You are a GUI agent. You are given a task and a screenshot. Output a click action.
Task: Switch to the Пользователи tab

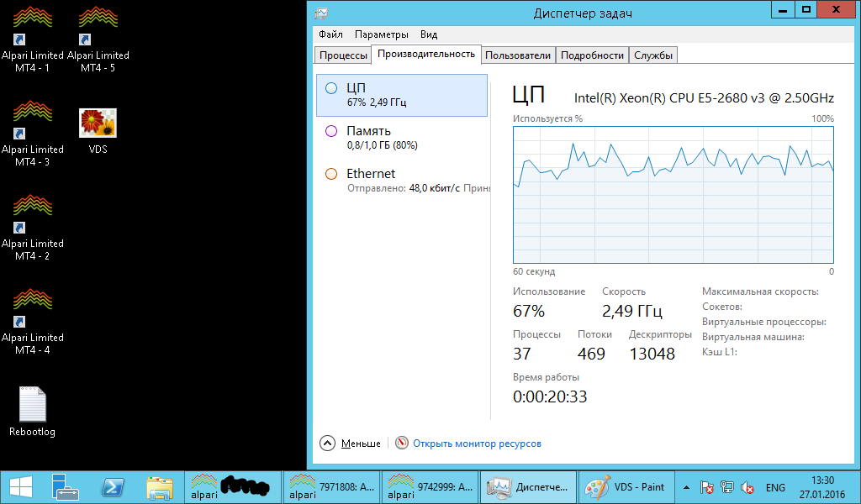tap(518, 55)
